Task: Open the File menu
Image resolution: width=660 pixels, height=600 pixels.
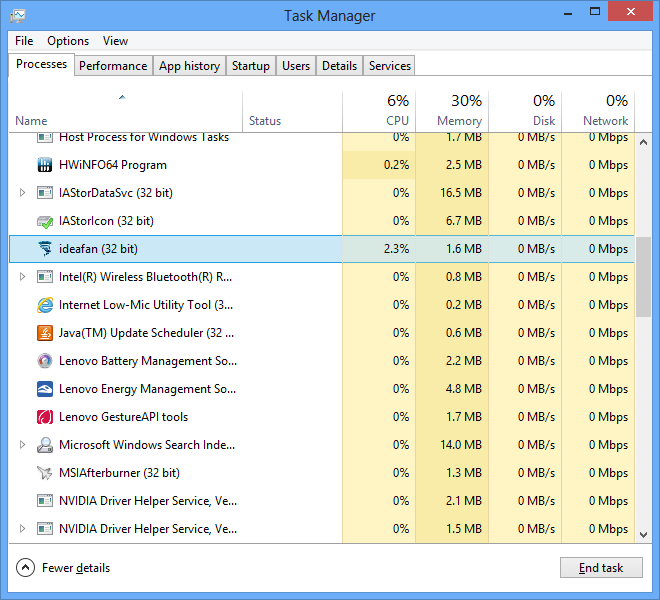Action: (24, 41)
